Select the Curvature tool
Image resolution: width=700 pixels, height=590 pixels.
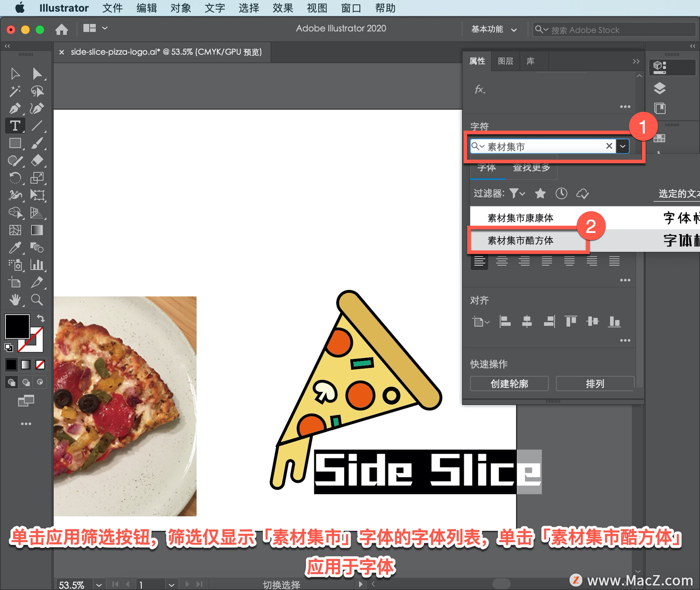37,108
